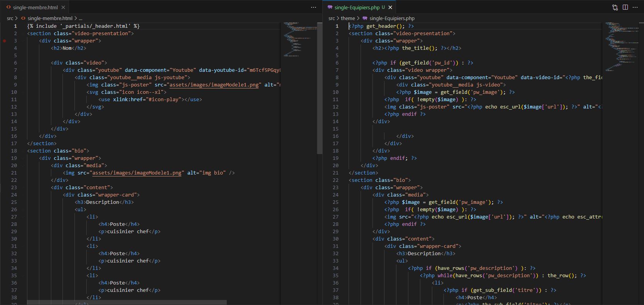Open 'theme' breadcrumb in right editor
The height and width of the screenshot is (305, 644).
point(348,18)
